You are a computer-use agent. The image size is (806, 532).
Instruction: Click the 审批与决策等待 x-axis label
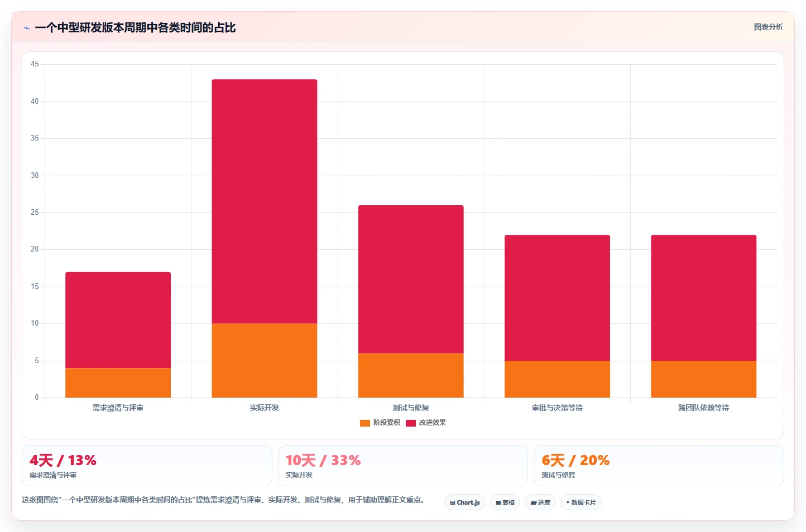(x=557, y=408)
